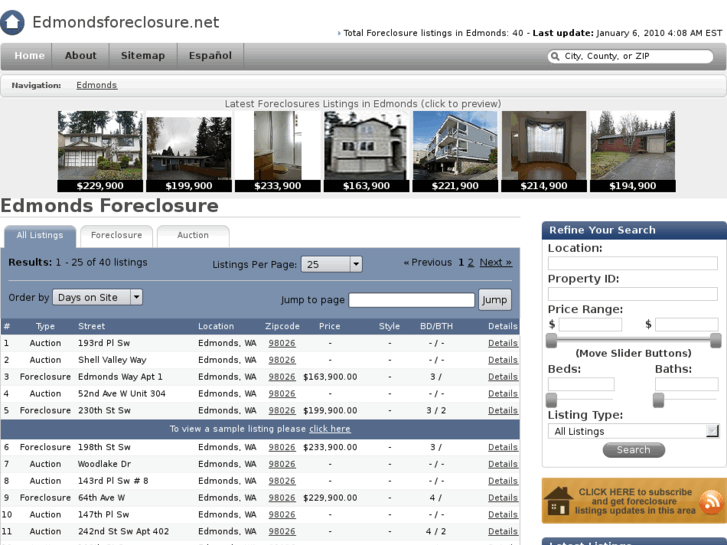Click the Price column header
Viewport: 727px width, 545px height.
[330, 327]
